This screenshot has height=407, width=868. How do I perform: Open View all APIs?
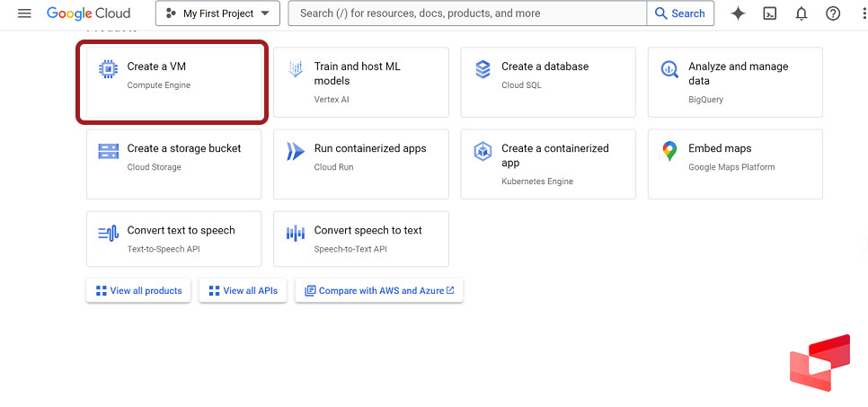[243, 291]
